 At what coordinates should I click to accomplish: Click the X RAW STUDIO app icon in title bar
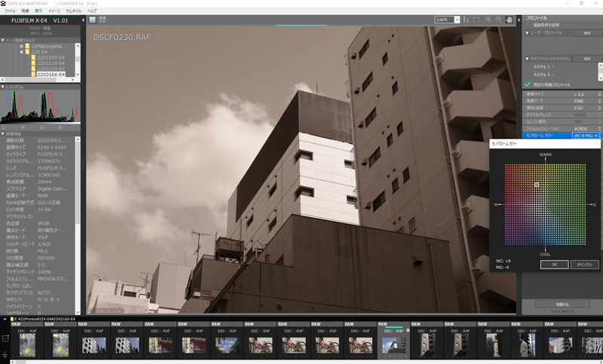(3, 4)
